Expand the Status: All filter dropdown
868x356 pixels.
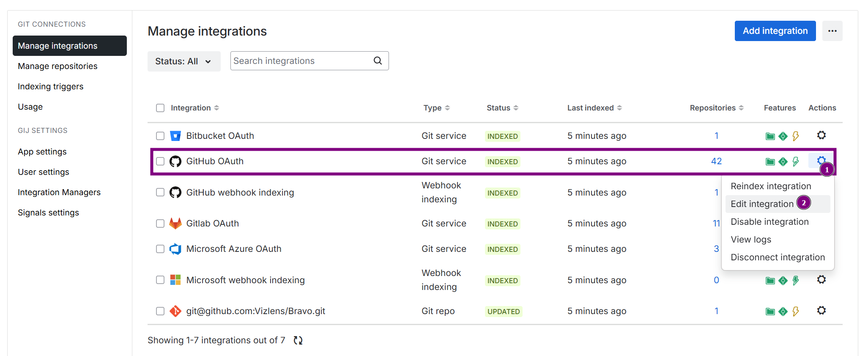click(x=183, y=61)
